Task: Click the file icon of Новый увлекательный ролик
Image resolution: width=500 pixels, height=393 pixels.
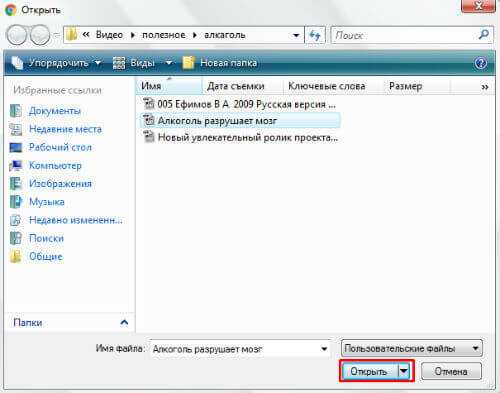Action: click(x=149, y=137)
